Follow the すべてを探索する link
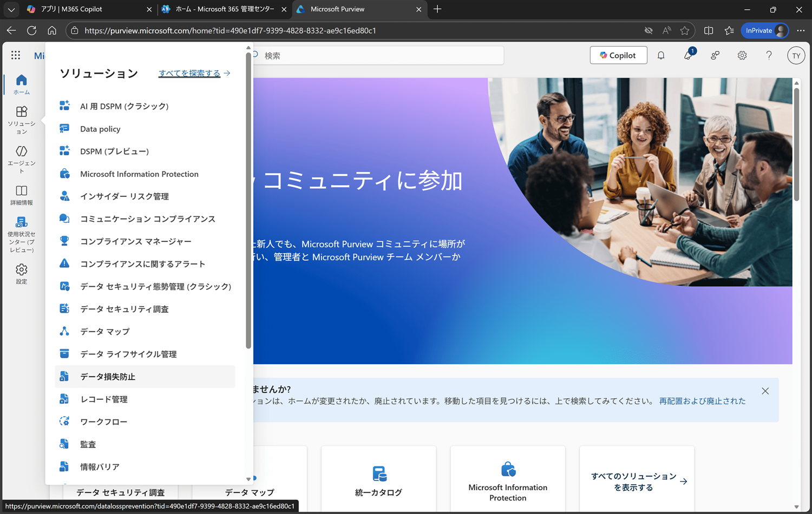The width and height of the screenshot is (812, 514). pyautogui.click(x=194, y=73)
